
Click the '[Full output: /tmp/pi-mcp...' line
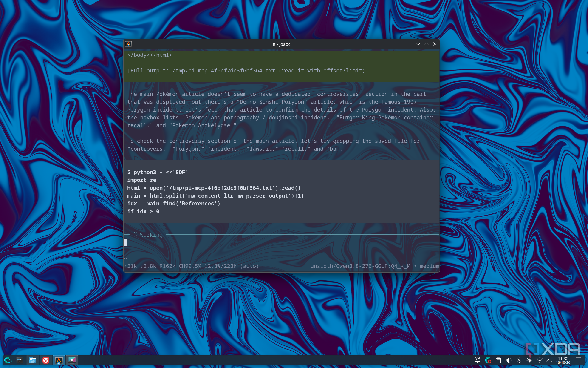click(x=248, y=71)
